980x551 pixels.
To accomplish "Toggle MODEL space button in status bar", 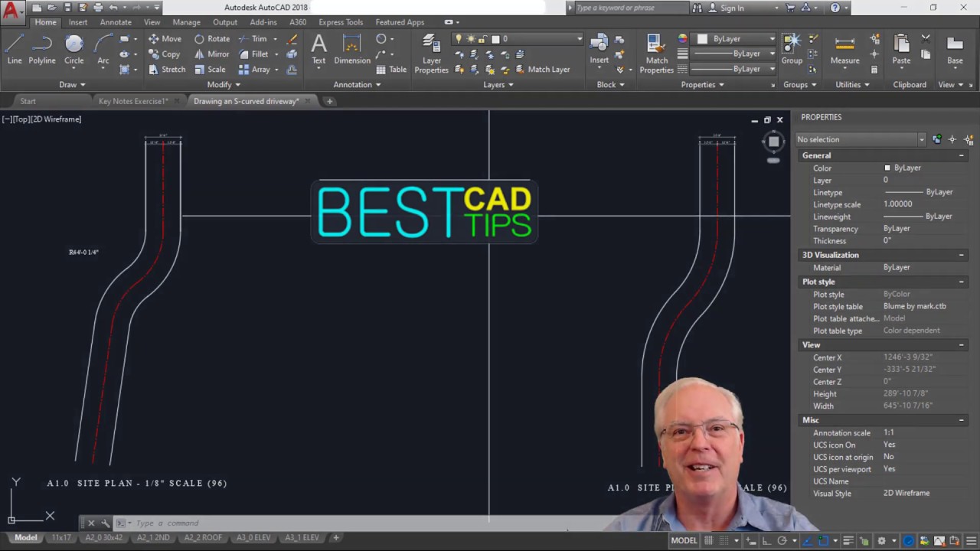I will click(x=684, y=540).
